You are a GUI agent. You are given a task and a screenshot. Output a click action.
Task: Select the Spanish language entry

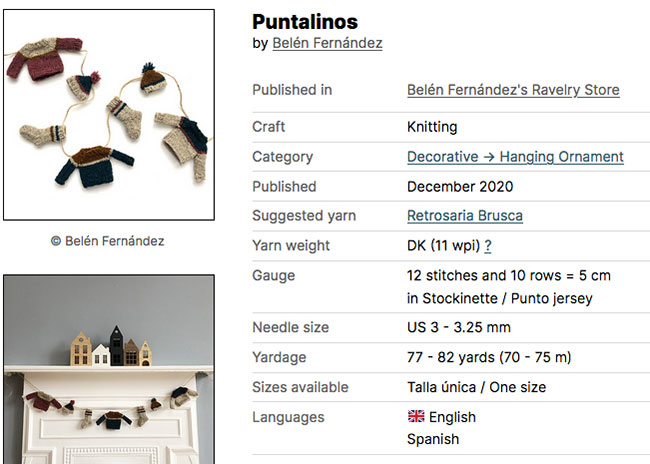[x=433, y=439]
